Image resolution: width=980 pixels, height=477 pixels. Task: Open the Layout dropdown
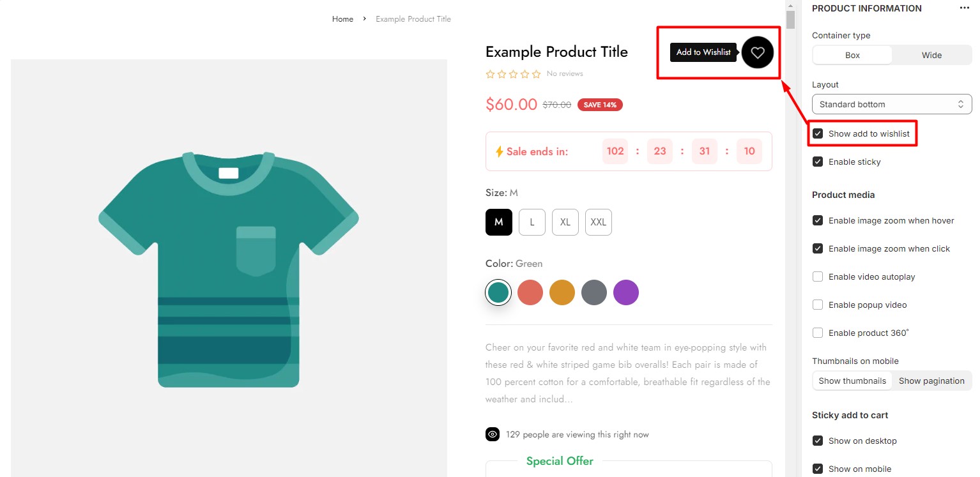[x=891, y=104]
